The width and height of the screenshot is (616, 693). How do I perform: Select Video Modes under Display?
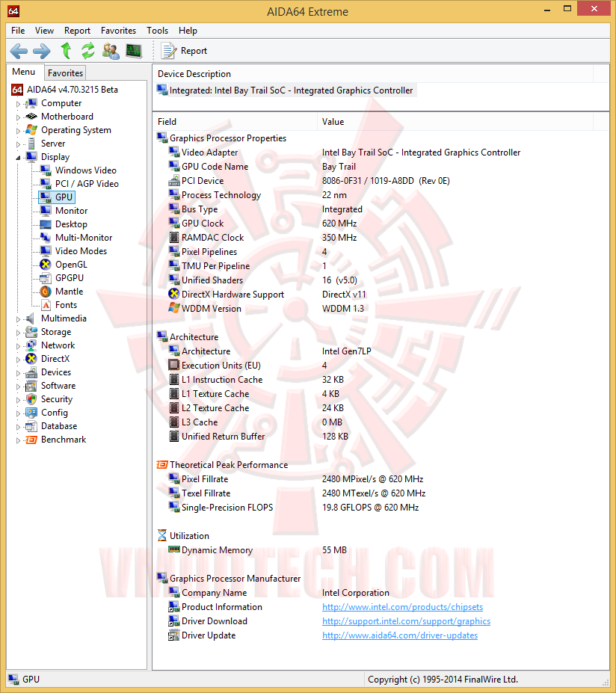[81, 251]
